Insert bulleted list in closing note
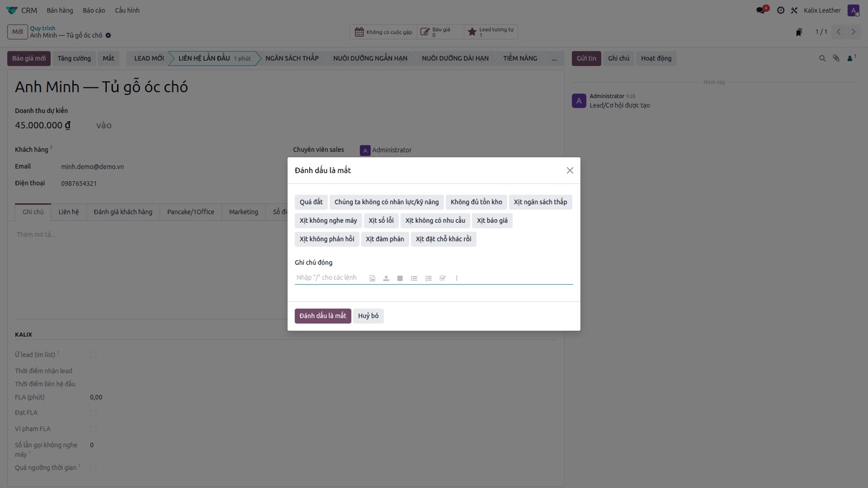This screenshot has height=488, width=868. coord(414,278)
